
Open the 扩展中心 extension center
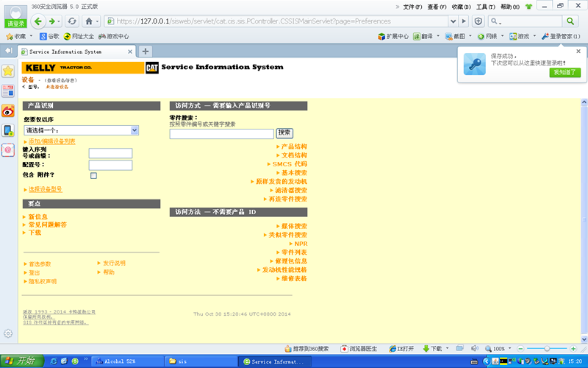tap(393, 36)
